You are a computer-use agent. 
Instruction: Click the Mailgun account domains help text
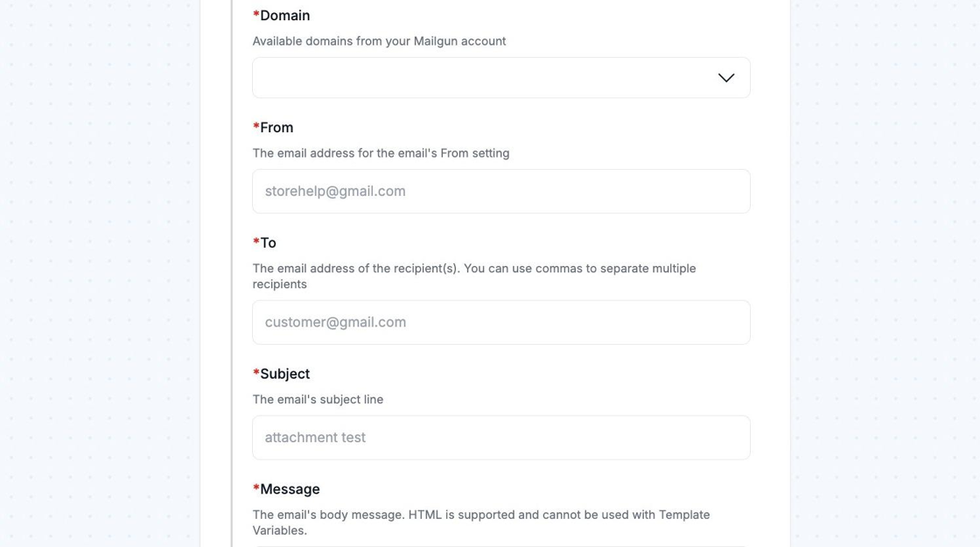coord(379,41)
